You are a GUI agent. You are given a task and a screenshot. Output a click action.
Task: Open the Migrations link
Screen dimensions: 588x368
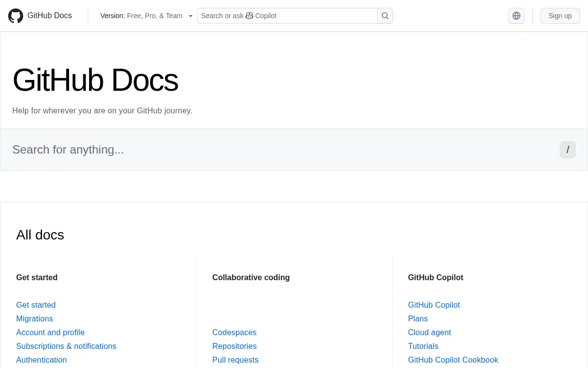[34, 318]
